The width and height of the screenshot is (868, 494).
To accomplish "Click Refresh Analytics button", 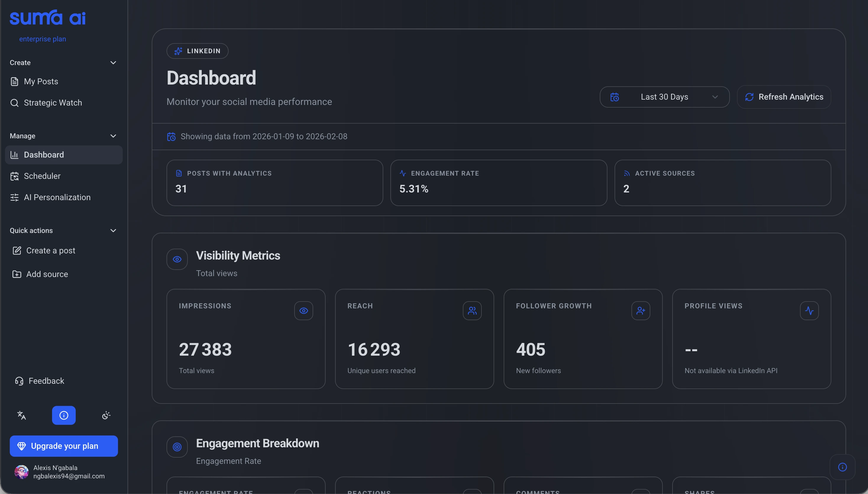I will 784,97.
